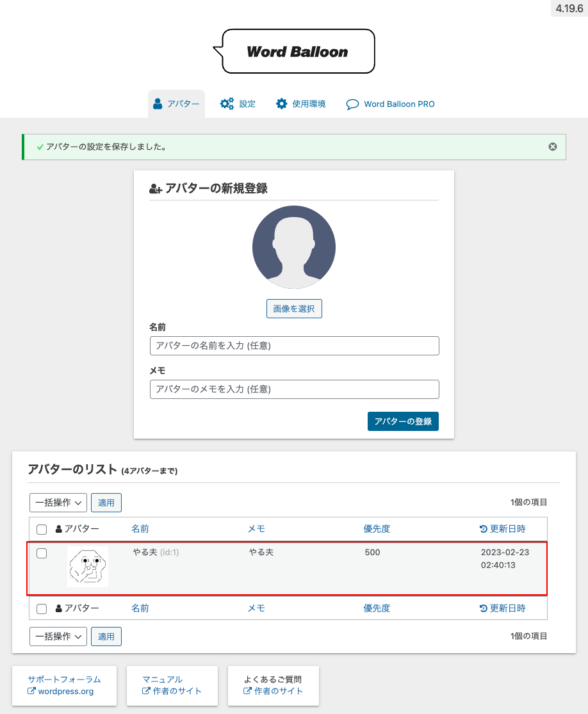Click the やる夫 memo cell

(x=261, y=553)
